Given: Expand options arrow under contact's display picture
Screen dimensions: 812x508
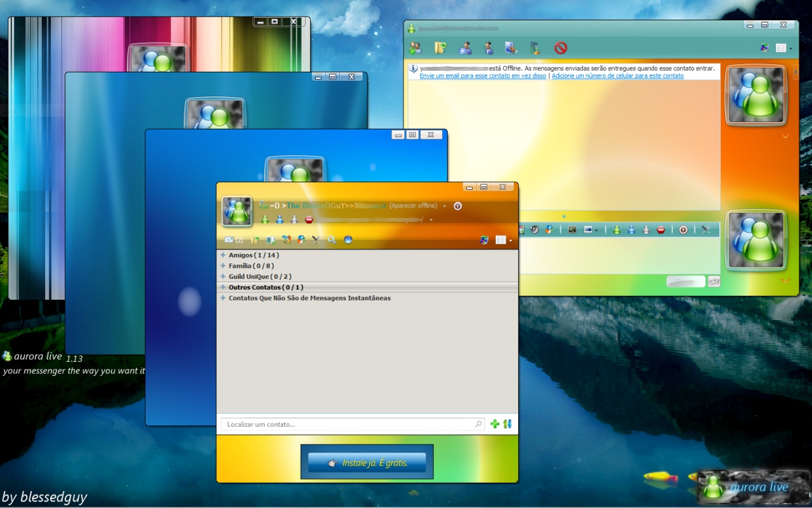Looking at the screenshot, I should click(785, 135).
